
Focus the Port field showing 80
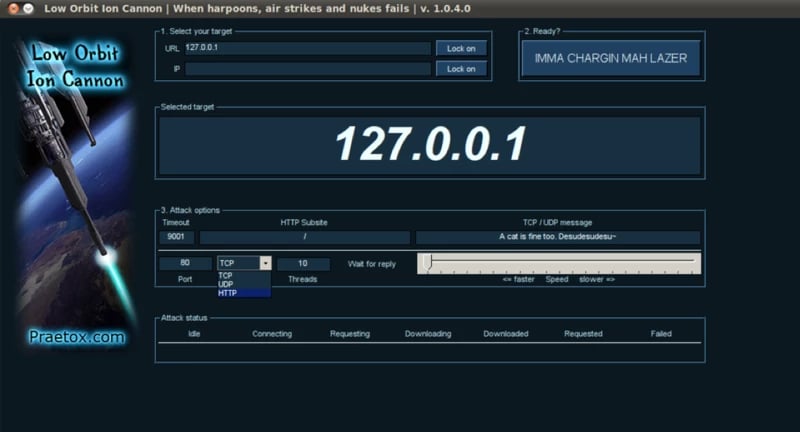tap(185, 263)
